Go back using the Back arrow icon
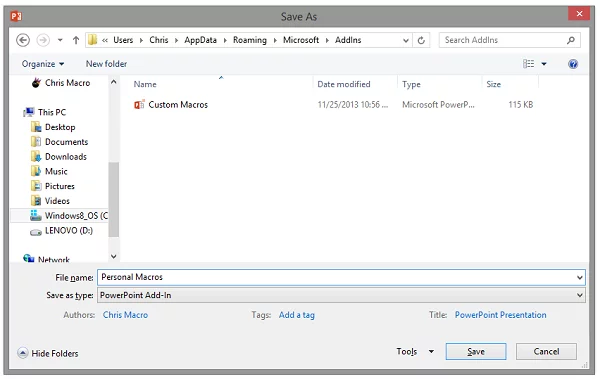The height and width of the screenshot is (379, 600). pos(23,40)
